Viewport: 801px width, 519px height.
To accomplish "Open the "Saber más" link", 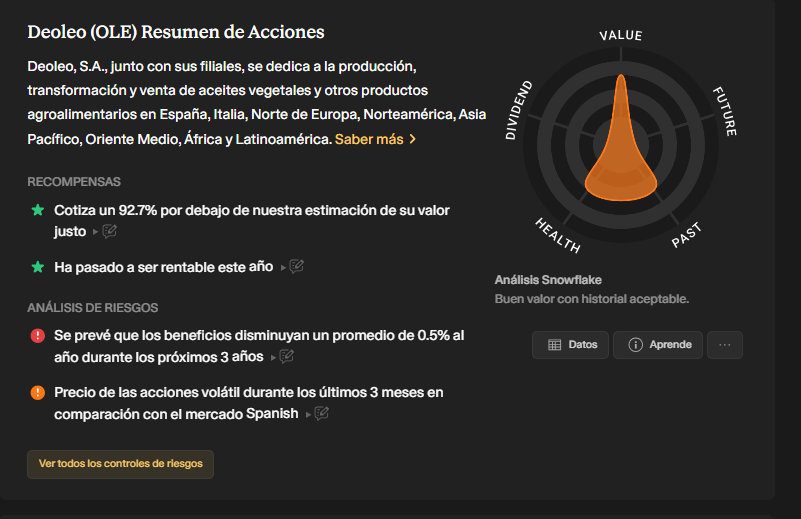I will click(x=375, y=139).
